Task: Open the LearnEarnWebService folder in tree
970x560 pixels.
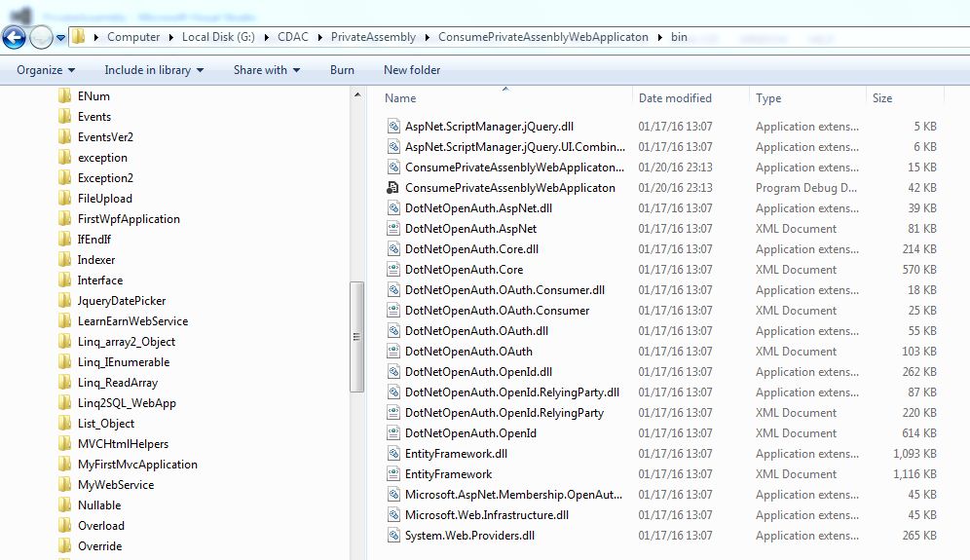Action: [x=123, y=320]
